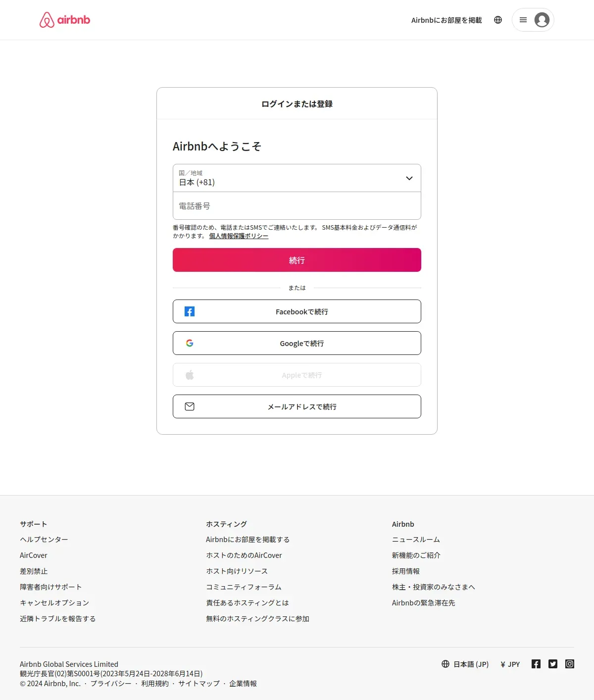Click the envelope icon in the メールアドレスで続行 button
The height and width of the screenshot is (700, 594).
pyautogui.click(x=190, y=406)
